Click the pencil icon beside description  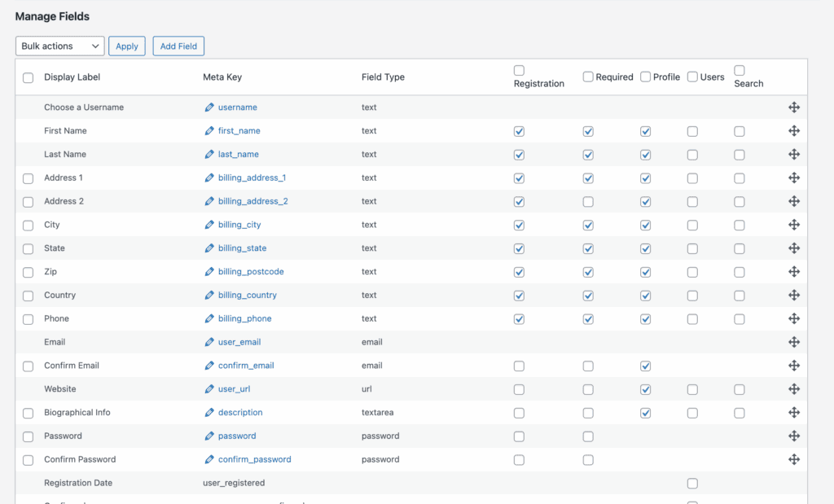(209, 413)
